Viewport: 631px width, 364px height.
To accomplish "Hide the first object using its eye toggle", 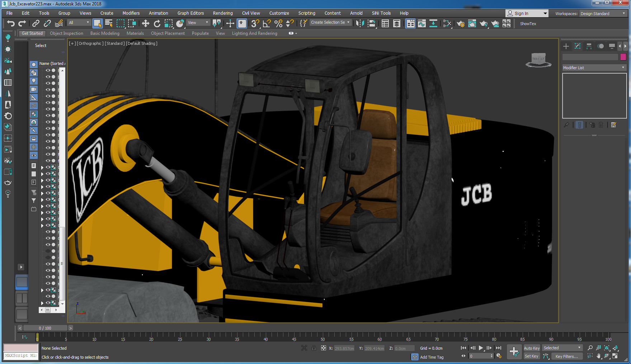I will (48, 70).
